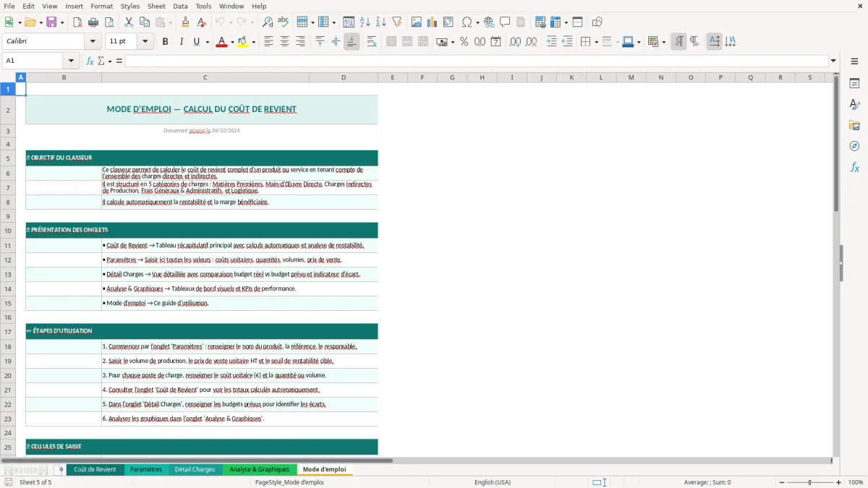Apply yellow background color swatch
This screenshot has width=868, height=488.
point(243,42)
